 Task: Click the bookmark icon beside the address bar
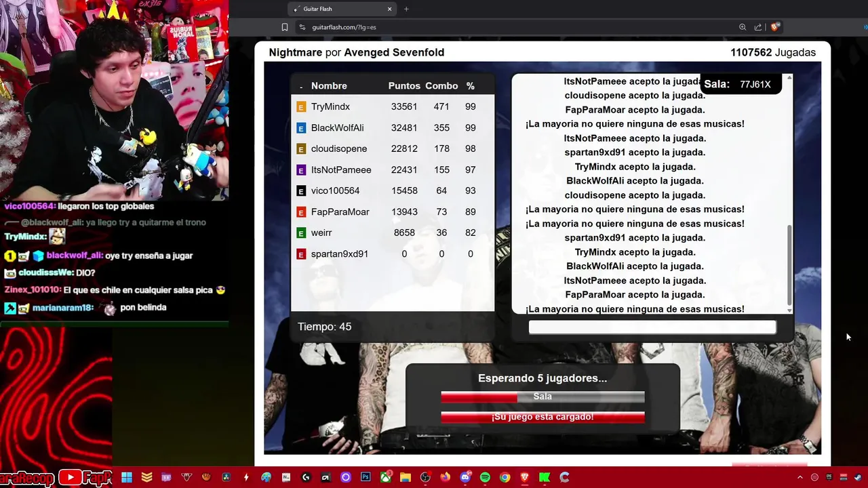[285, 27]
